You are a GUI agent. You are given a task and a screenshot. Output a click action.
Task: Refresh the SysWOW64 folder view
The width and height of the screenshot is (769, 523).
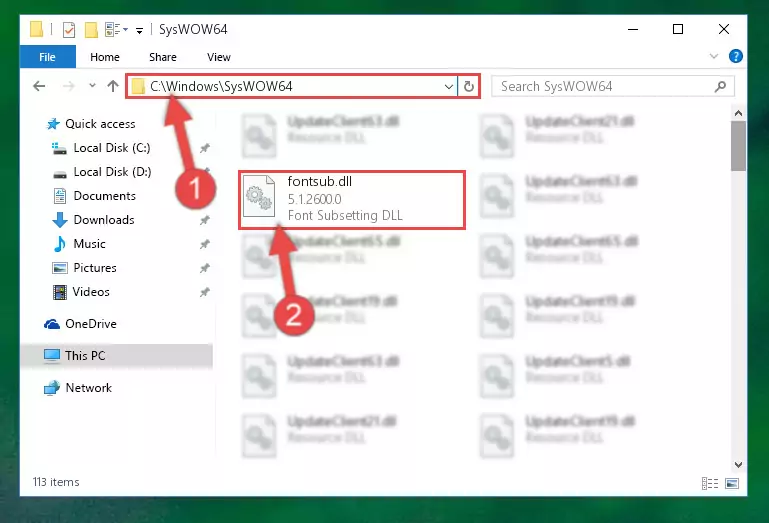click(x=469, y=87)
